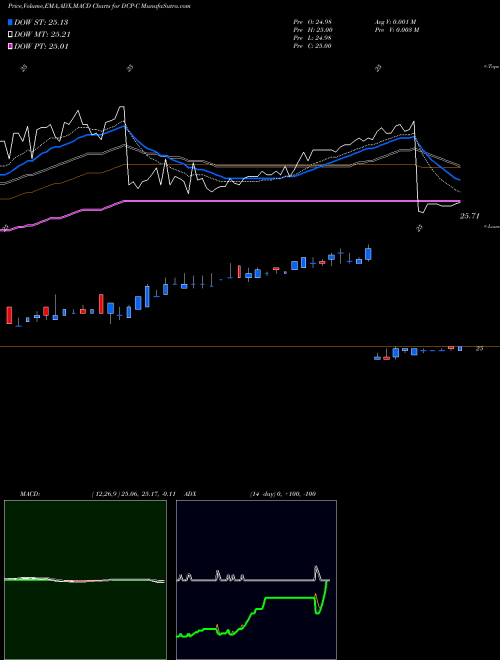Click the first red candlestick on the left
Viewport: 500px width, 660px height.
pos(9,315)
